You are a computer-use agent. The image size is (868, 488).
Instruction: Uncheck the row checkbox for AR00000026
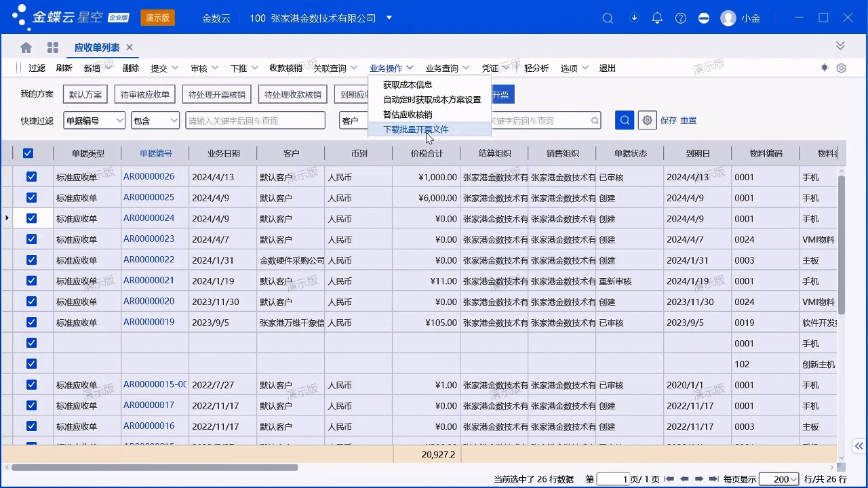31,177
